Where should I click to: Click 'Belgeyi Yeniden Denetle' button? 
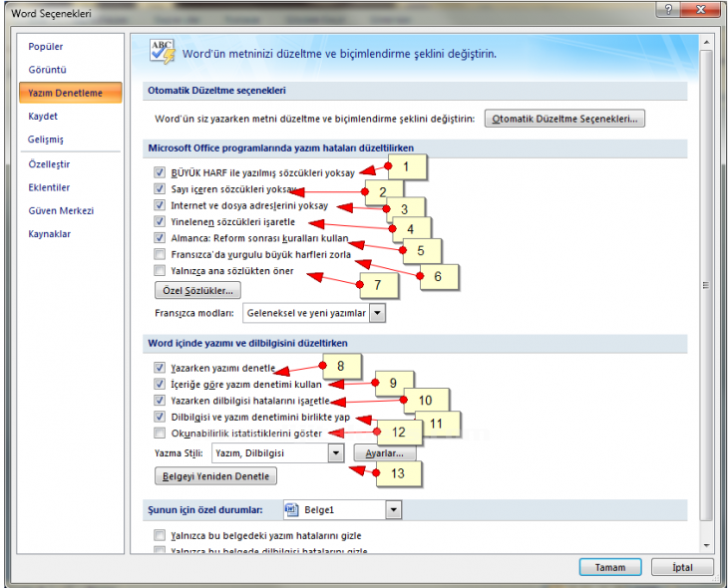tap(215, 476)
